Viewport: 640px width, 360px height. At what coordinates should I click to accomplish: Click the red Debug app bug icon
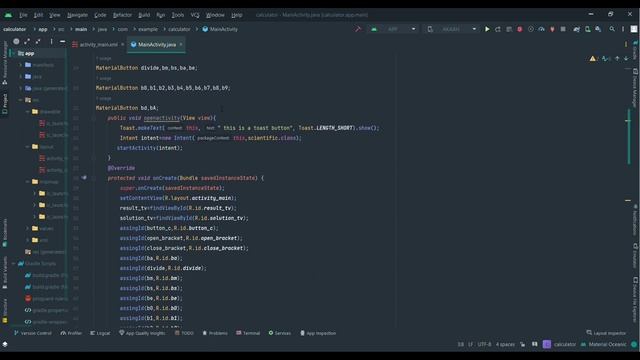click(520, 29)
